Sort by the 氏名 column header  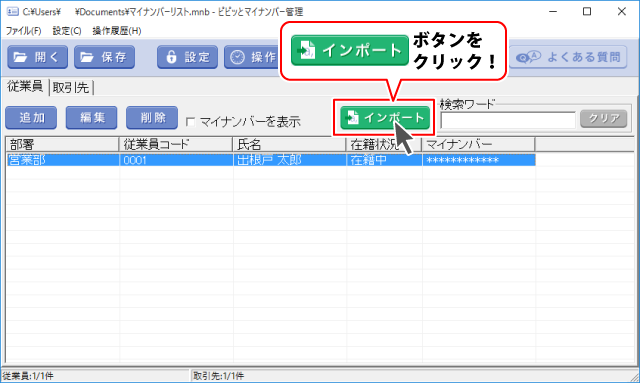click(289, 145)
